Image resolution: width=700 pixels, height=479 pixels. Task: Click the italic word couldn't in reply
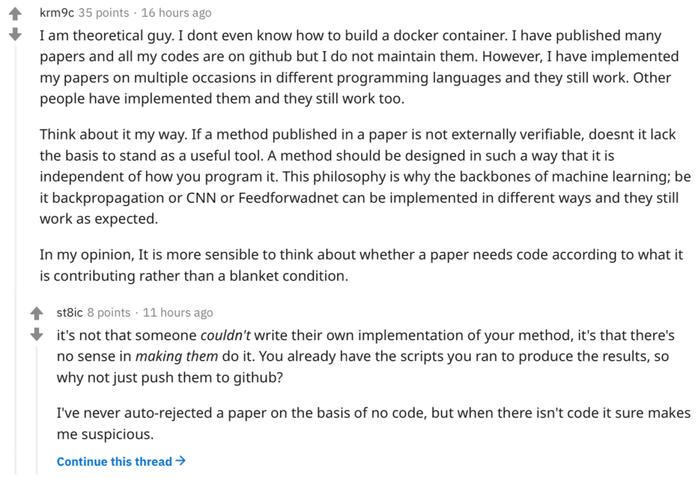tap(225, 335)
